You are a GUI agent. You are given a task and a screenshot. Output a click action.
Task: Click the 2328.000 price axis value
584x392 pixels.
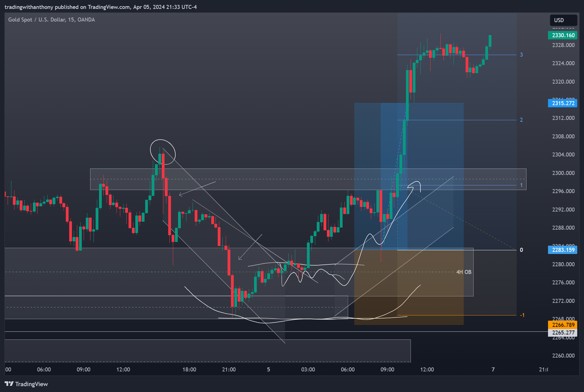[563, 45]
